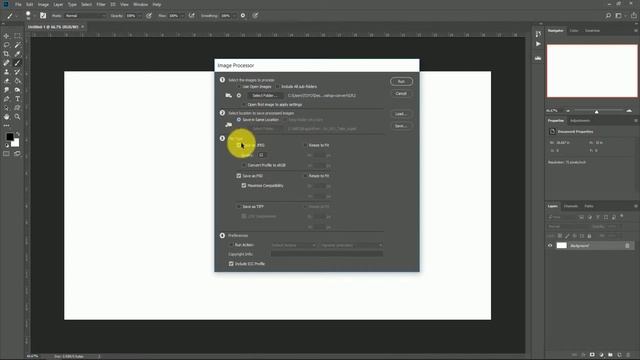640x360 pixels.
Task: Toggle Save as PSD checkbox
Action: 239,176
